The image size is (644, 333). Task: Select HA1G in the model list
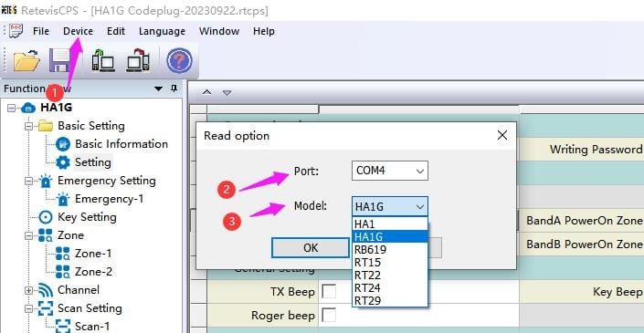(390, 236)
